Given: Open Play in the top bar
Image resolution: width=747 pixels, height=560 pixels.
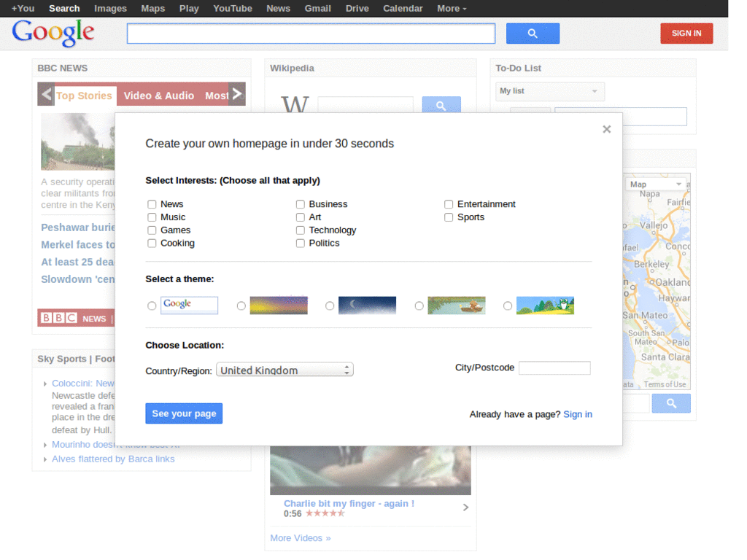Looking at the screenshot, I should click(189, 9).
